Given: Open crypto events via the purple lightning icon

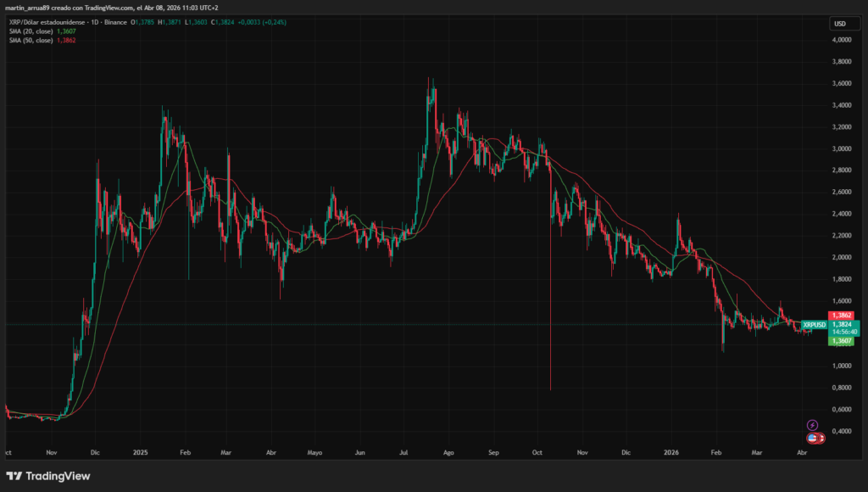Looking at the screenshot, I should [812, 425].
